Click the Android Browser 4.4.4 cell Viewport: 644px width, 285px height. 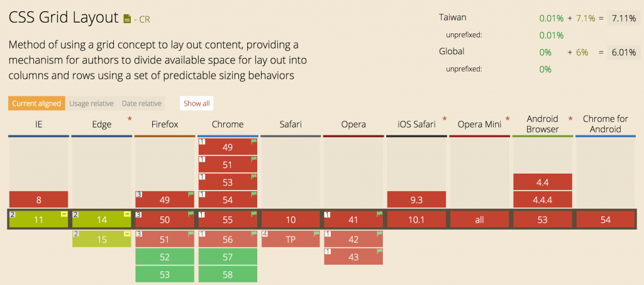coord(543,199)
